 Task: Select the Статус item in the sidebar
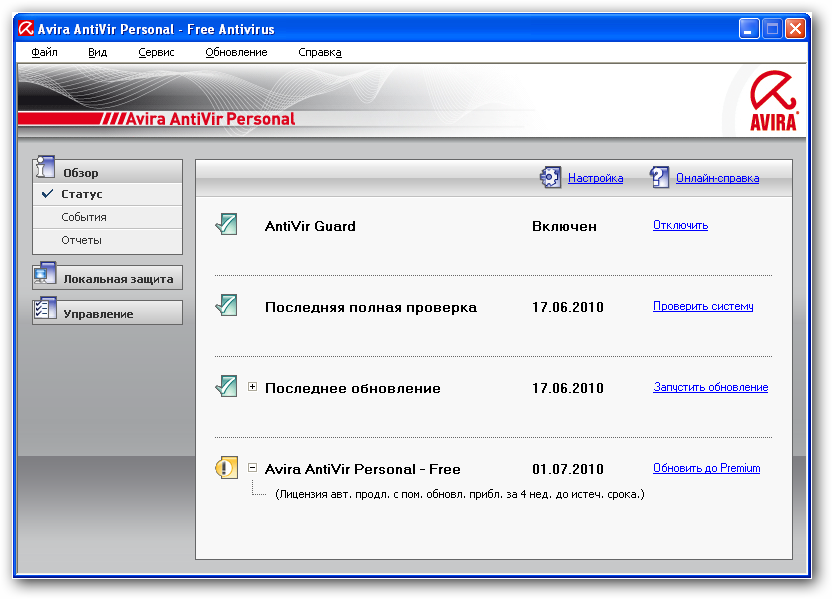coord(107,194)
